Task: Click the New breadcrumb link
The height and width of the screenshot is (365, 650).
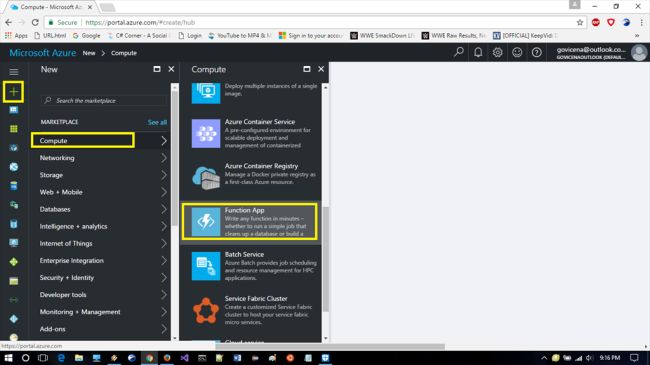Action: coord(89,53)
